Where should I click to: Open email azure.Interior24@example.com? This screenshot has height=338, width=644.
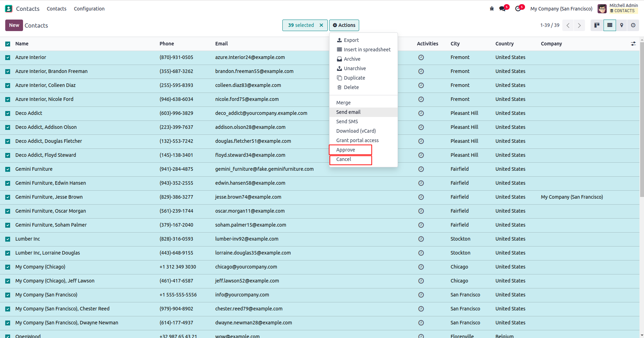point(250,57)
